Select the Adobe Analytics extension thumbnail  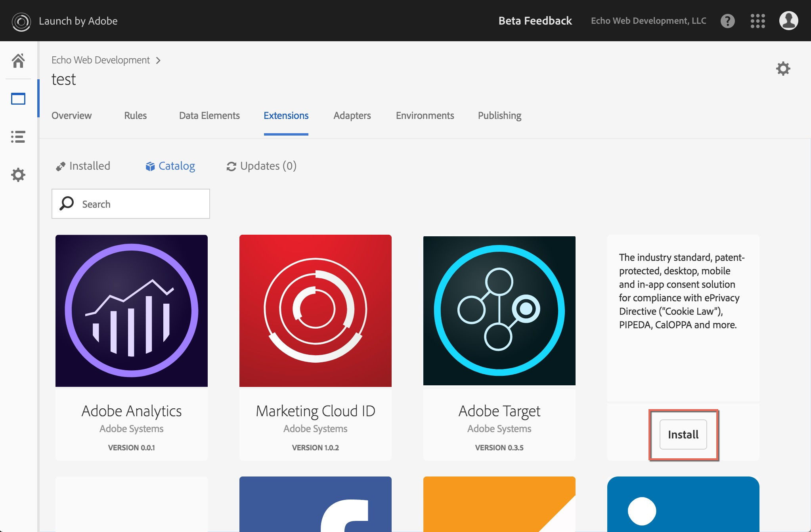132,311
